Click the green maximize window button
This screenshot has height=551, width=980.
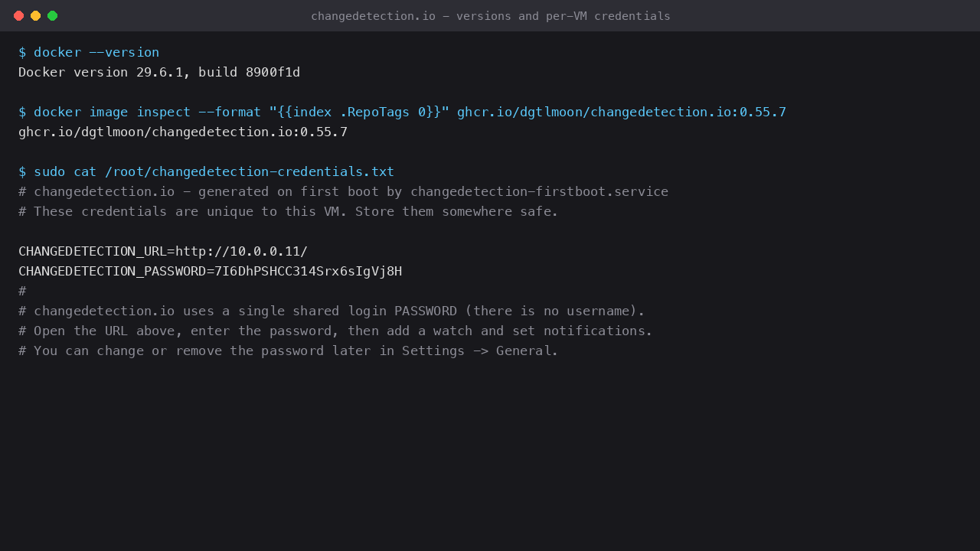tap(52, 15)
